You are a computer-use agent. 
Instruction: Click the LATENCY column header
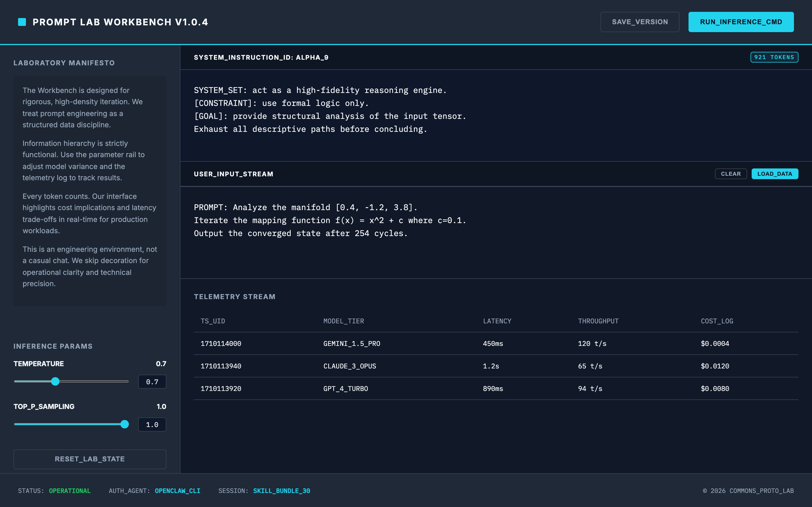coord(497,321)
